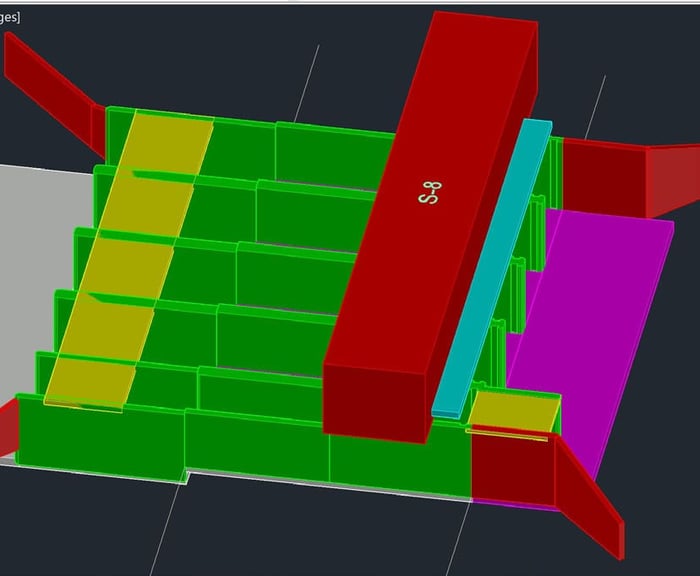Select the cyan beam beside the S-8 block
The image size is (700, 576).
tap(492, 269)
